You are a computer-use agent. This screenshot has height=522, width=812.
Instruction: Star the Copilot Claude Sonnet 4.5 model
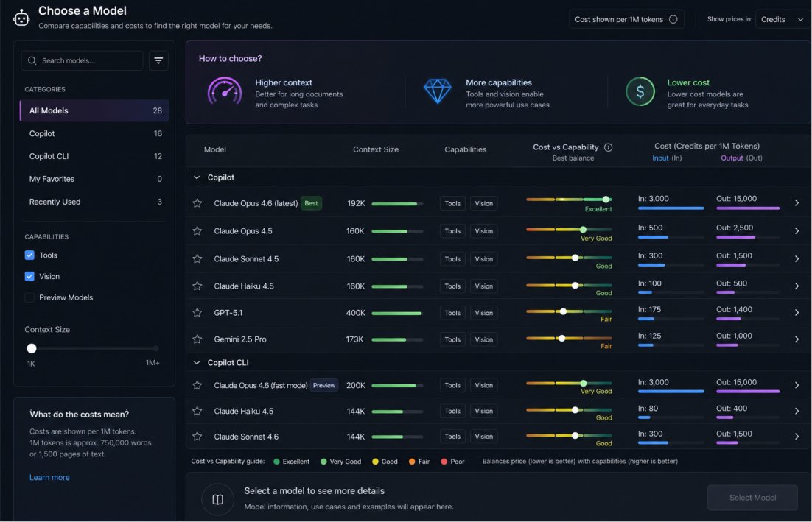tap(197, 258)
